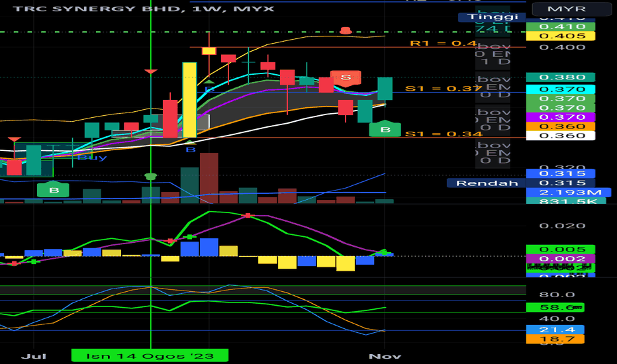Click the Isn 14 Ogos '23 date label
This screenshot has height=364, width=617.
click(x=150, y=356)
